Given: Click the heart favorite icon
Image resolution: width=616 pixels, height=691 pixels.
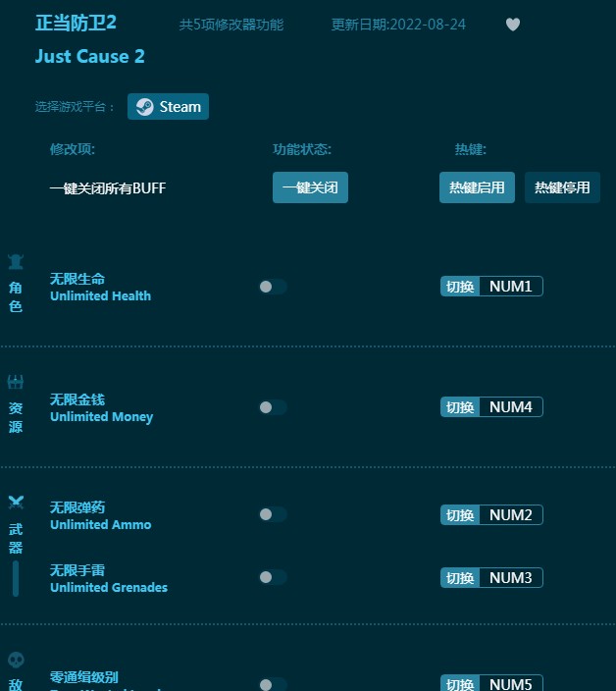Looking at the screenshot, I should click(513, 25).
